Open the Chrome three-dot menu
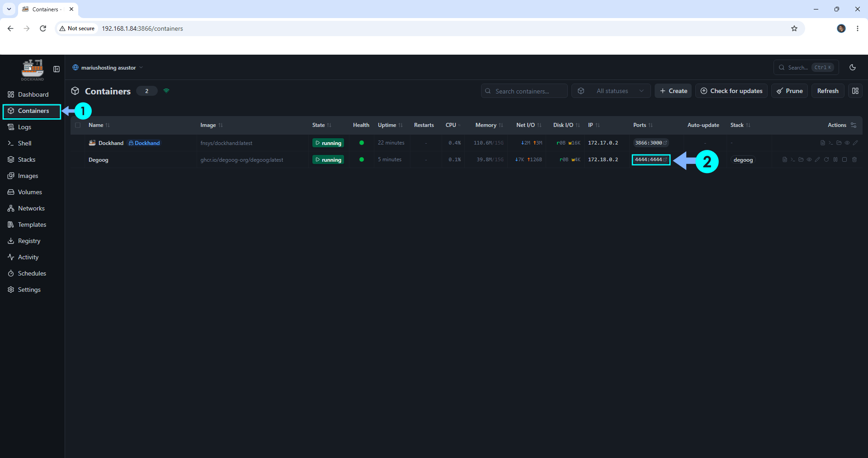 tap(858, 28)
